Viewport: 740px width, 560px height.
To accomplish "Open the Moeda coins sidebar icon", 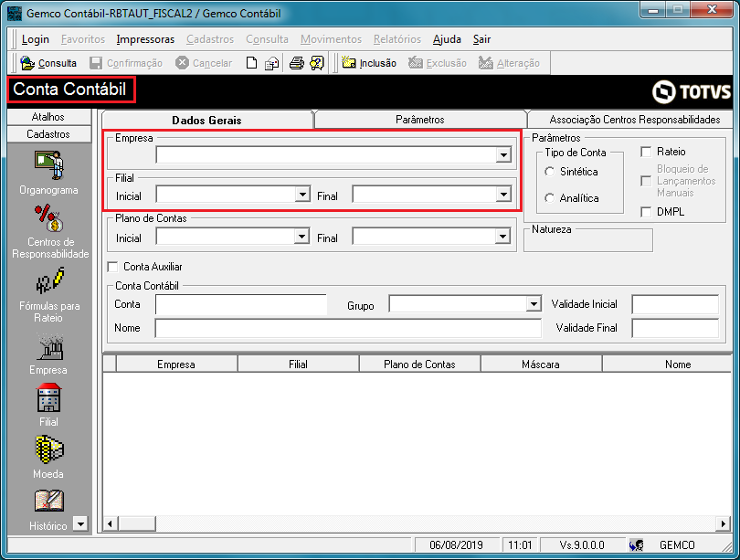I will coord(49,449).
